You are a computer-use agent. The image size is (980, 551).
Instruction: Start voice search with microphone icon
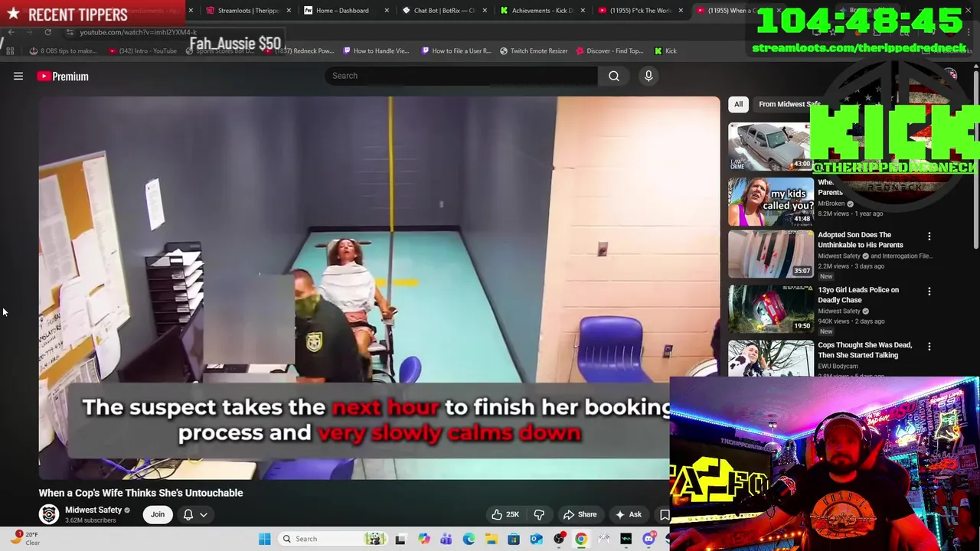click(x=648, y=76)
